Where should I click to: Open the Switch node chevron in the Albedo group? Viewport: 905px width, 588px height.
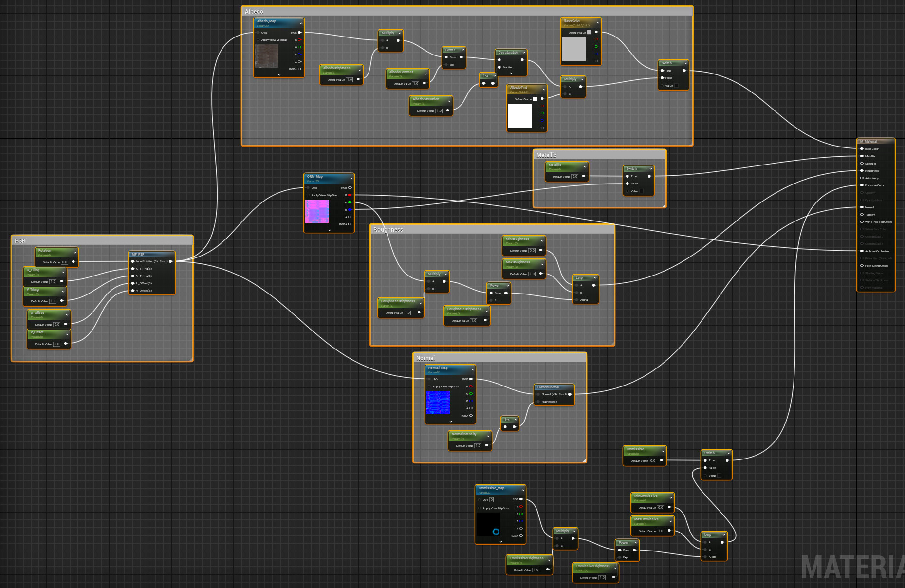click(x=685, y=63)
